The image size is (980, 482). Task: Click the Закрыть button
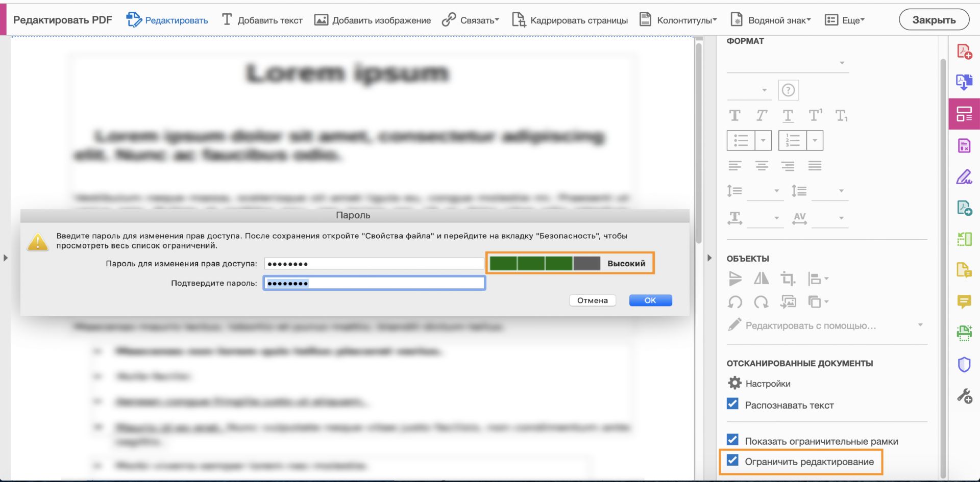point(934,20)
